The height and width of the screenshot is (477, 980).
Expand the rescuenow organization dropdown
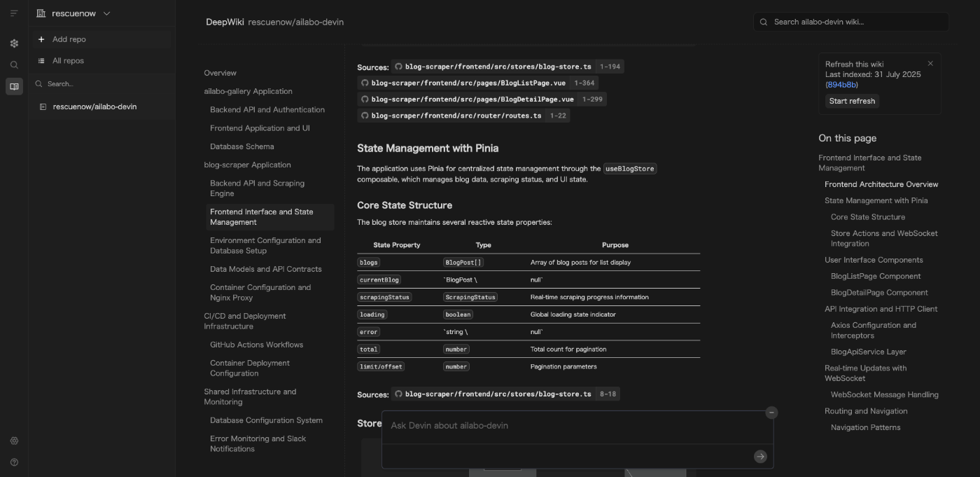tap(106, 13)
